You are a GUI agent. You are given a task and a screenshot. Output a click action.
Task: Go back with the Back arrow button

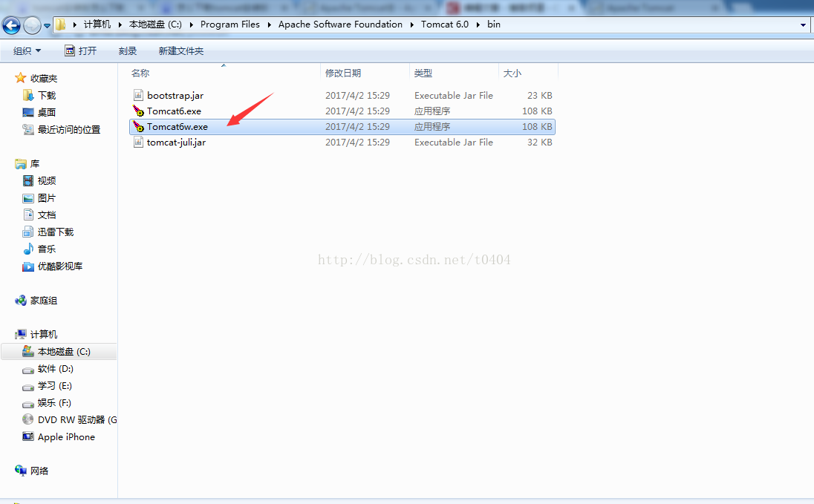click(x=11, y=25)
